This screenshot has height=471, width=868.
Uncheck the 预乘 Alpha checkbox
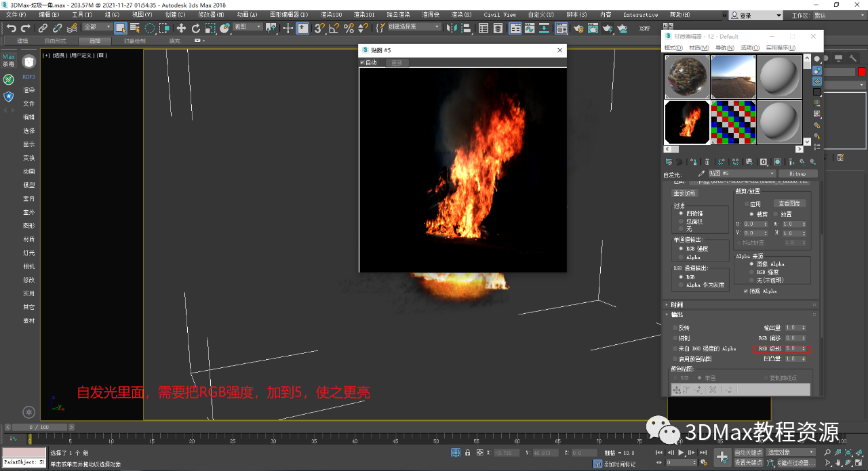[747, 291]
